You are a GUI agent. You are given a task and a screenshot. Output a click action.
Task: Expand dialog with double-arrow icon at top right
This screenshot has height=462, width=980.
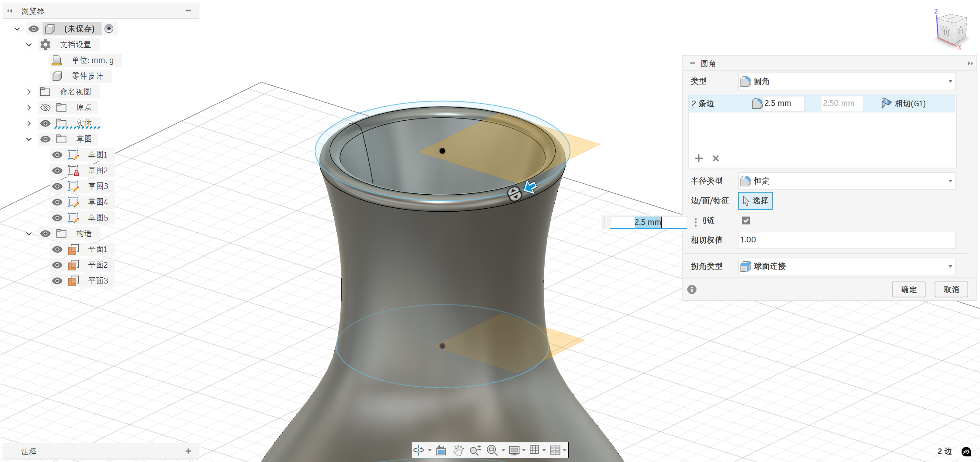(x=970, y=63)
